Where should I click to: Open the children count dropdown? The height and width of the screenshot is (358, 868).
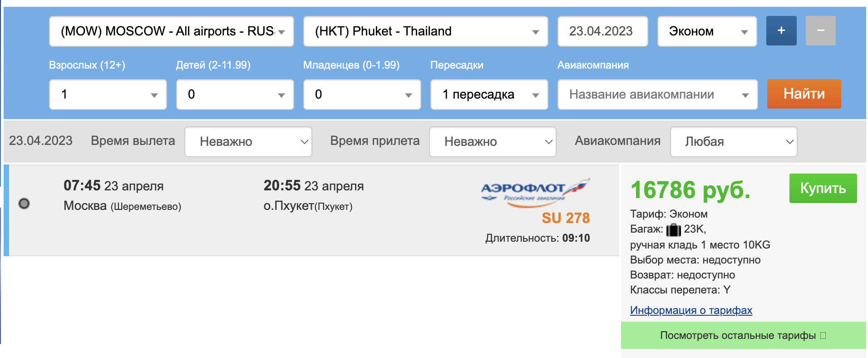click(235, 94)
